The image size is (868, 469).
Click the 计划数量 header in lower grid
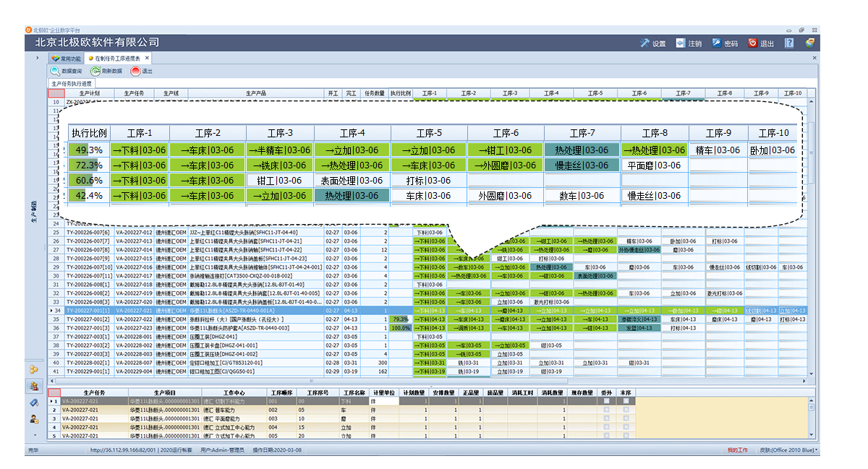point(413,392)
